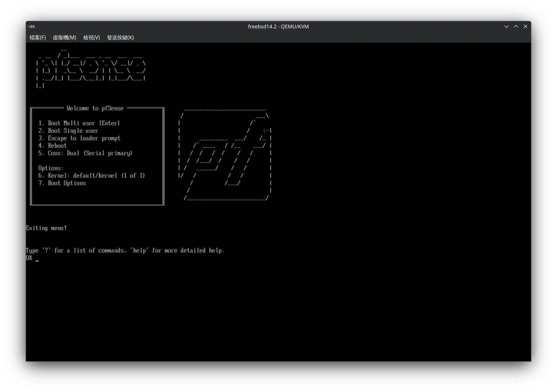
Task: Open the 虛擬機(M) menu
Action: pyautogui.click(x=64, y=38)
